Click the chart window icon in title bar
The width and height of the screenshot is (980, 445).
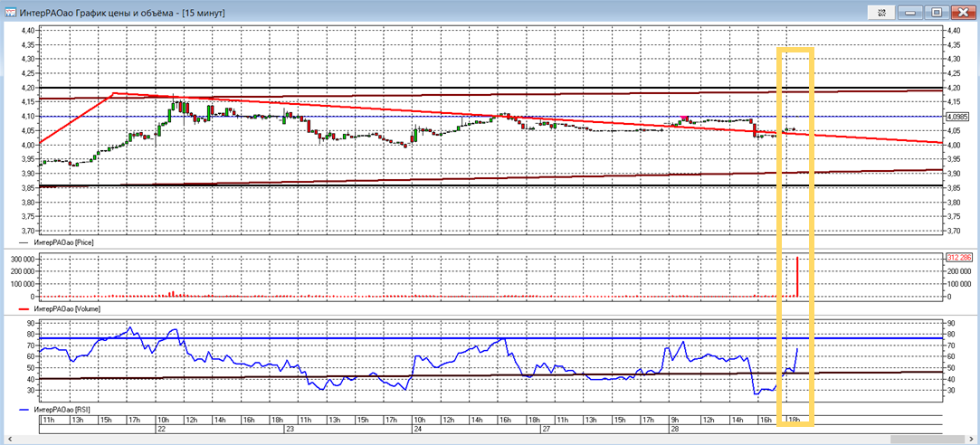point(10,13)
